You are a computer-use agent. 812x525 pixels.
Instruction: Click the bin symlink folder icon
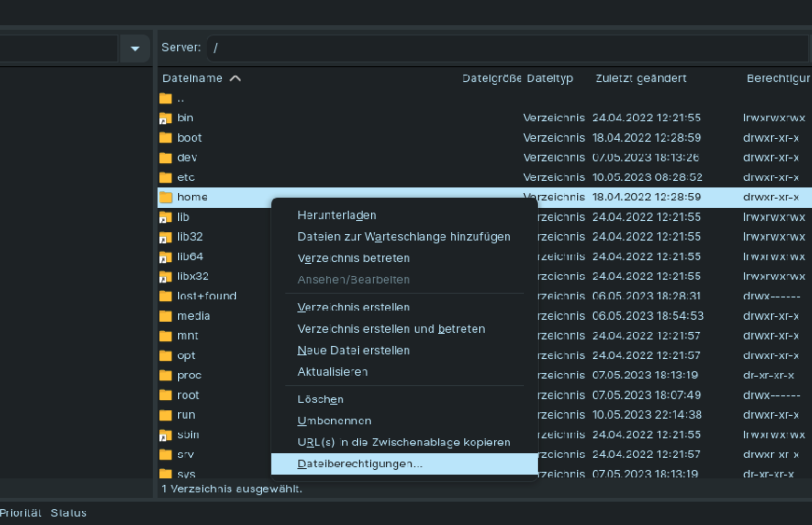point(165,118)
